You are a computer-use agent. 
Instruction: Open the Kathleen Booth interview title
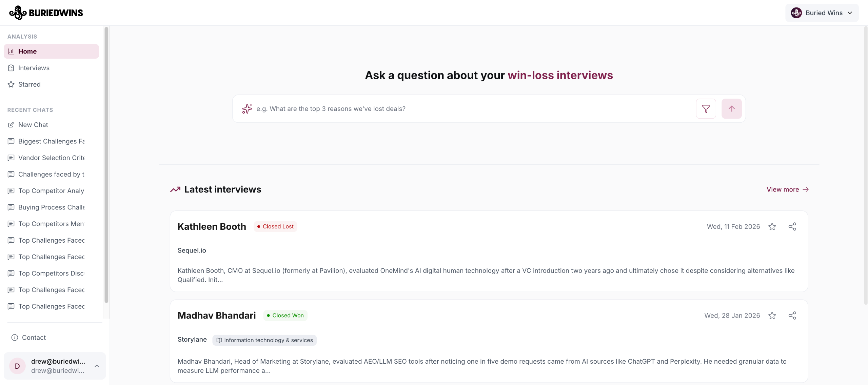click(212, 226)
